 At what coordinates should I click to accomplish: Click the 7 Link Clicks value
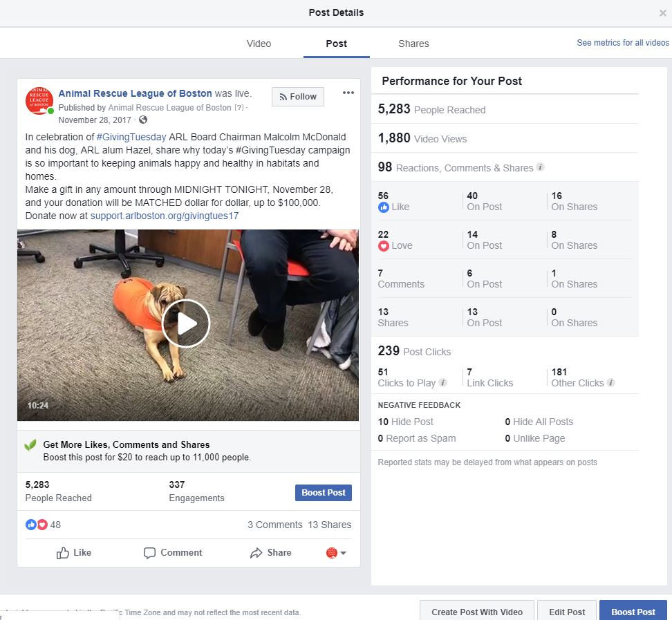click(490, 377)
